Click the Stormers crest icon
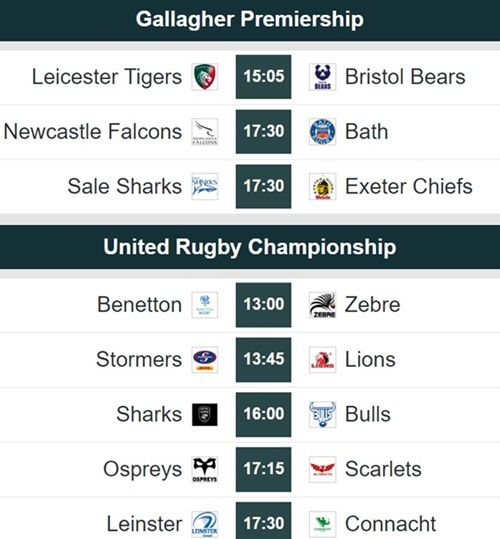 coord(205,360)
